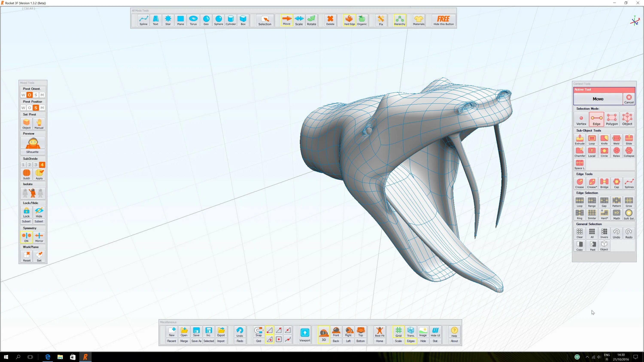644x362 pixels.
Task: Open the Materials tool
Action: pyautogui.click(x=419, y=20)
